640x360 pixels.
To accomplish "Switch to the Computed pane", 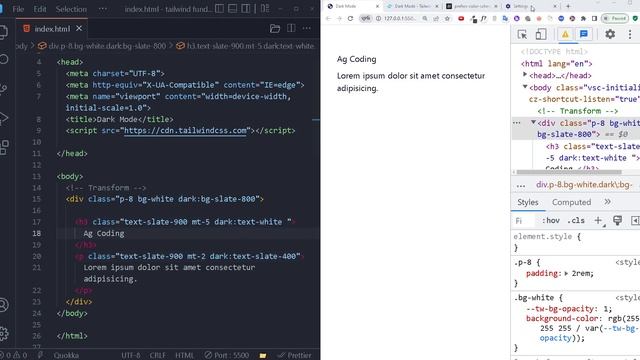I will pyautogui.click(x=571, y=202).
